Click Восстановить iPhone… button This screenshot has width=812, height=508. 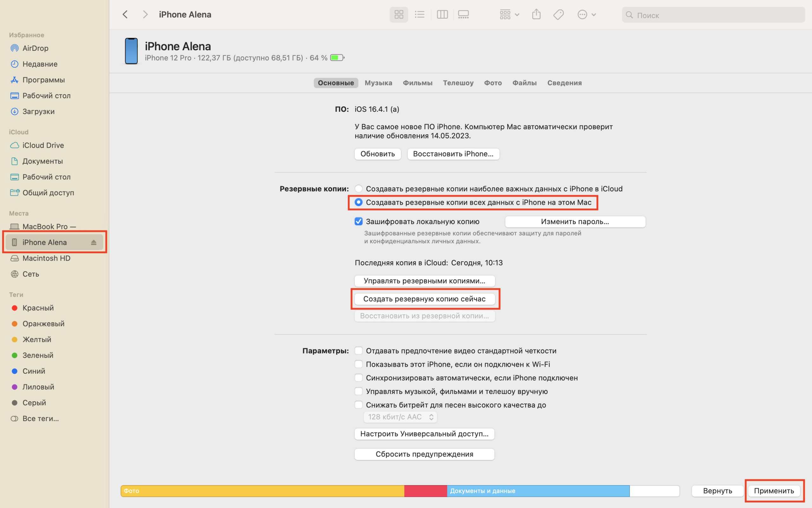(453, 154)
